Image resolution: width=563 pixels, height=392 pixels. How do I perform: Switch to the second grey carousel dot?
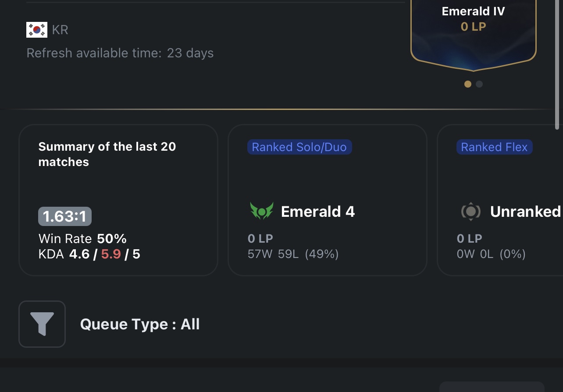click(x=479, y=84)
